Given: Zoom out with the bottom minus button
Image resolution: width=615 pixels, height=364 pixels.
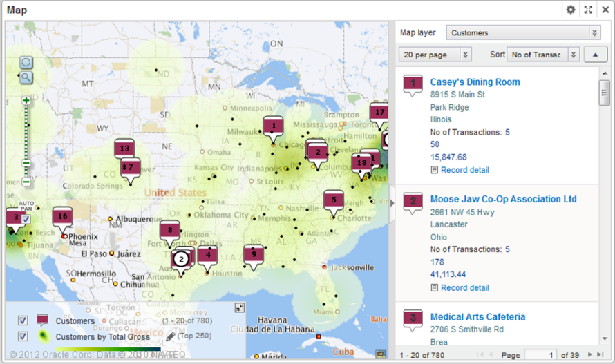Looking at the screenshot, I should 26,182.
